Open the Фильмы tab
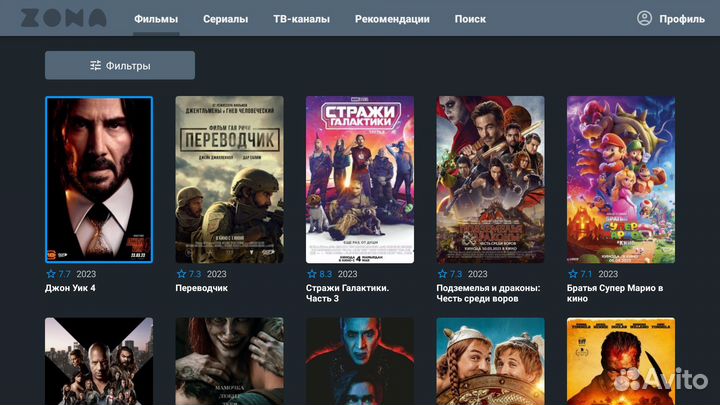The width and height of the screenshot is (720, 405). point(156,19)
